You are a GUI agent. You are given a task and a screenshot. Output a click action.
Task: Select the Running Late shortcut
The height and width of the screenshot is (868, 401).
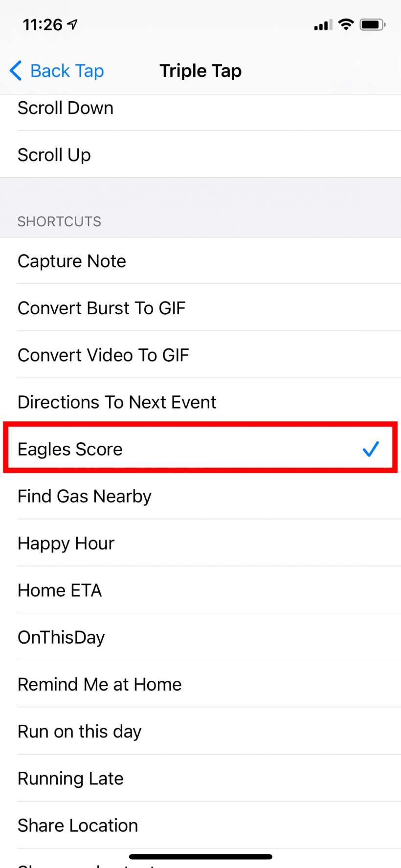pyautogui.click(x=70, y=778)
